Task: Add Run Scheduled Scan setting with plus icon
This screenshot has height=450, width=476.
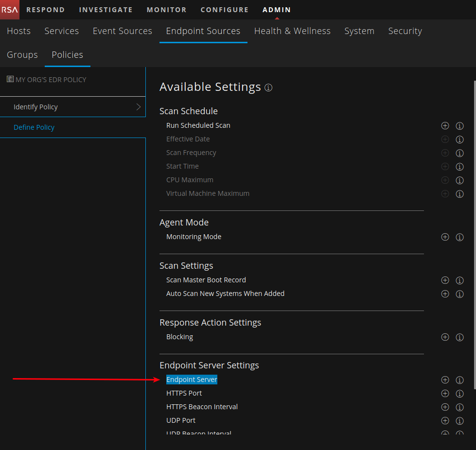Action: pyautogui.click(x=445, y=126)
